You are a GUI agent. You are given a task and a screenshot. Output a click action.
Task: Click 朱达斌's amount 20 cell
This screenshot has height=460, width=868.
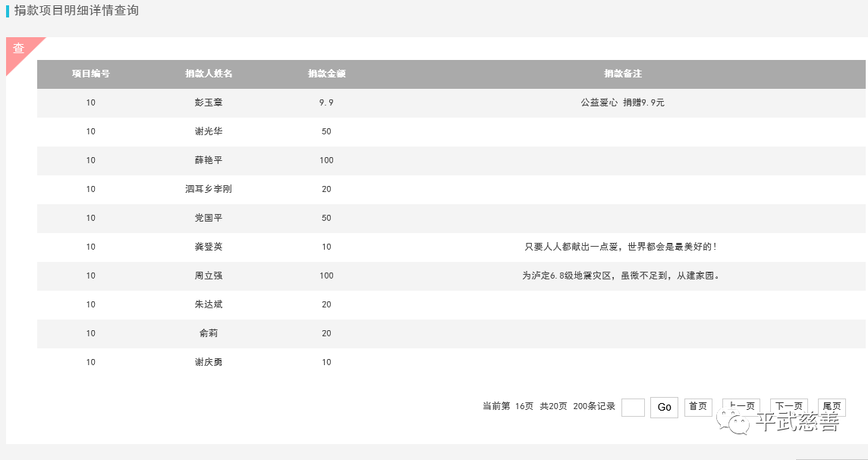point(326,304)
